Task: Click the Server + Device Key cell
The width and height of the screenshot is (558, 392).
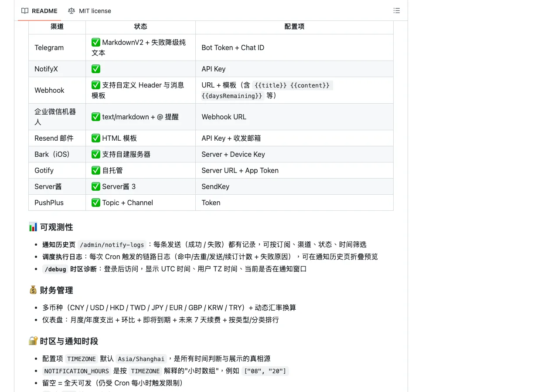Action: [x=294, y=154]
